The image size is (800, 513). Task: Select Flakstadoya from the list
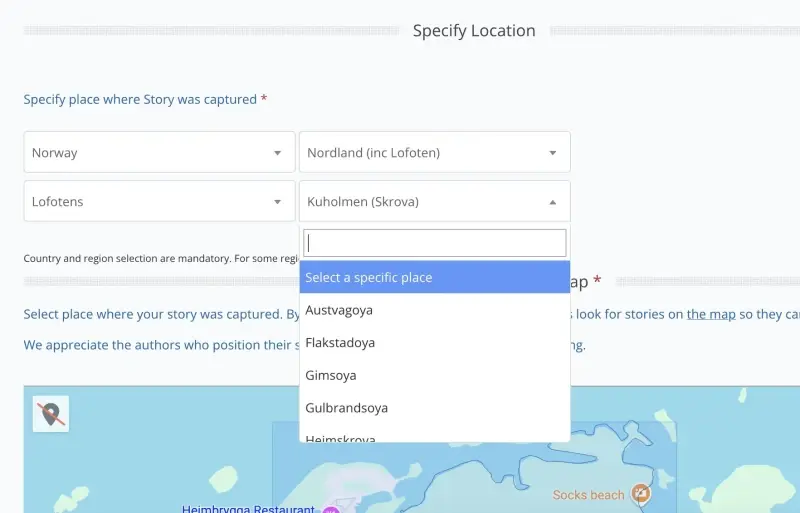pos(435,343)
